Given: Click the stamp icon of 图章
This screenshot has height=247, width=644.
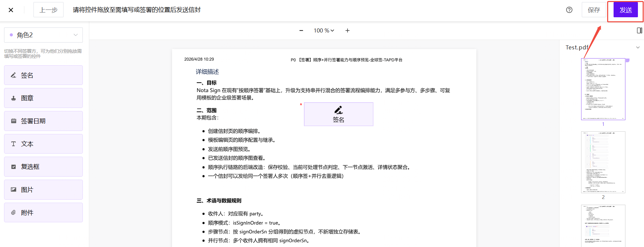Looking at the screenshot, I should 14,98.
